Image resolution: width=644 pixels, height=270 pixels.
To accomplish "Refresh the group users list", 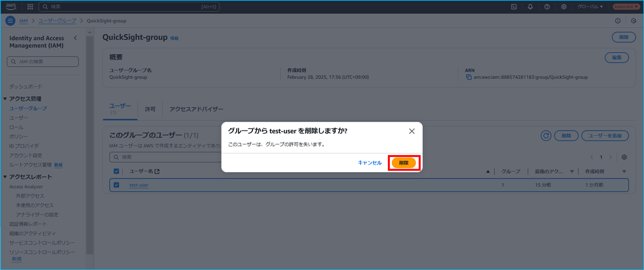I will (x=546, y=136).
